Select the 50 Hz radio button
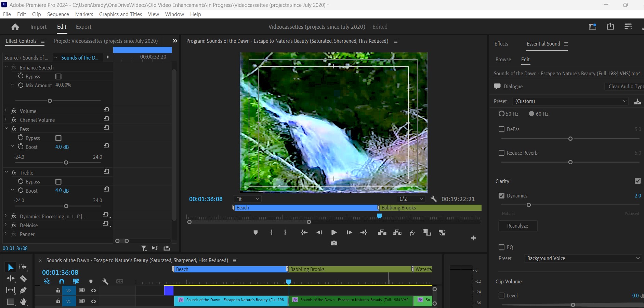The image size is (644, 308). tap(501, 114)
